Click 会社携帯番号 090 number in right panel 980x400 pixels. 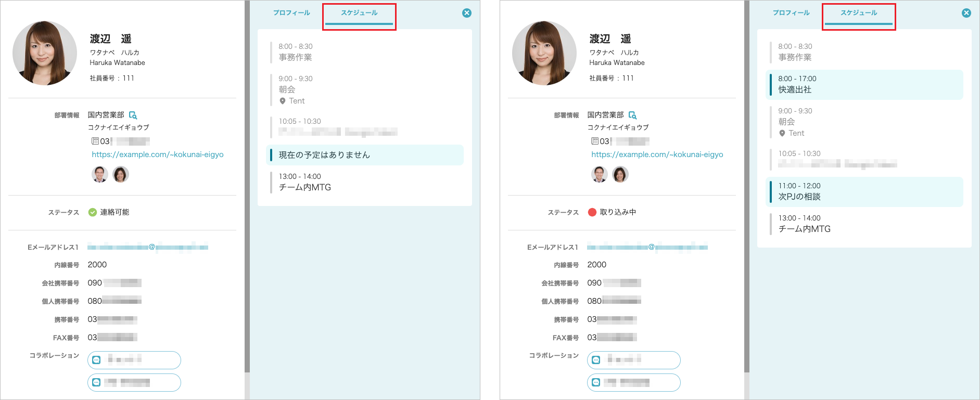614,283
